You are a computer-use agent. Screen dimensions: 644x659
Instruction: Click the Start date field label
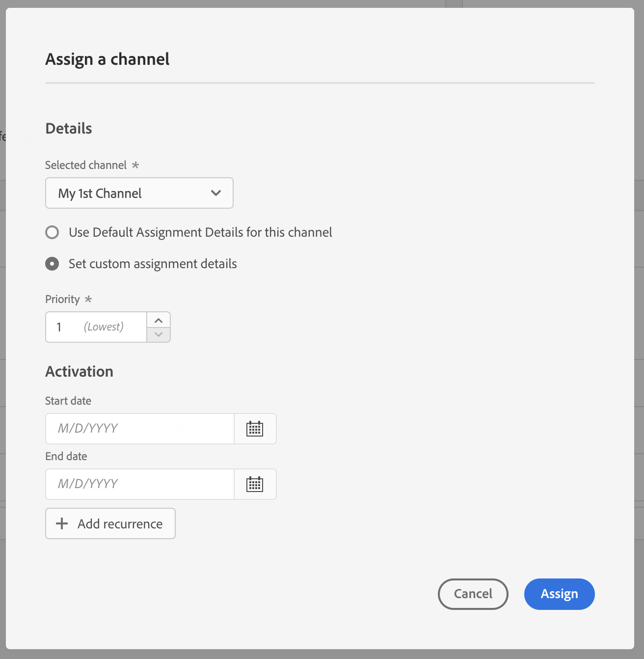[x=68, y=401]
